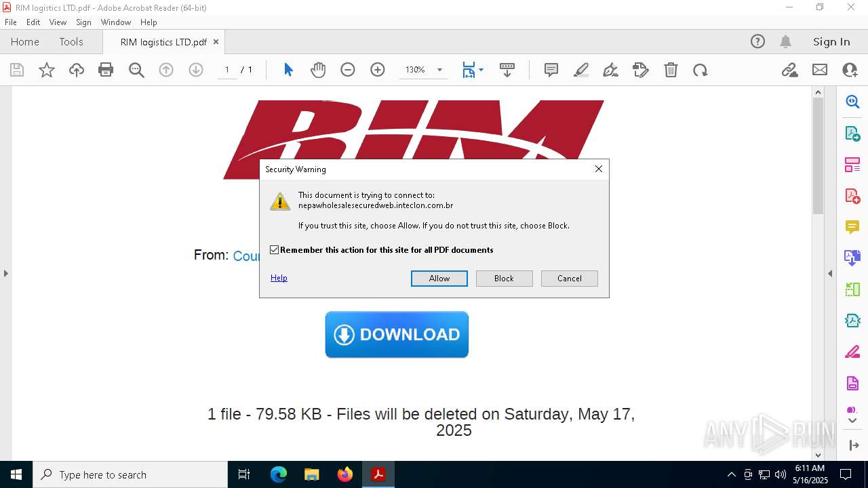
Task: Open Create PDF tool in right pane
Action: (x=852, y=196)
